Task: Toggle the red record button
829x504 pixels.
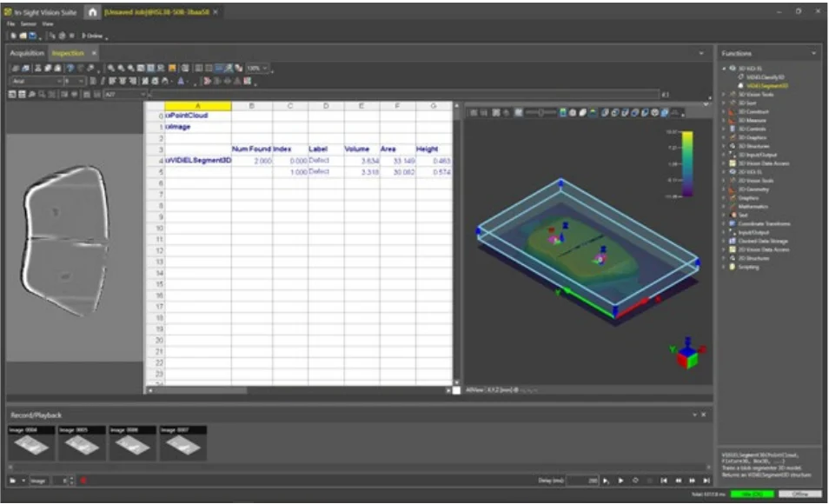Action: point(83,481)
